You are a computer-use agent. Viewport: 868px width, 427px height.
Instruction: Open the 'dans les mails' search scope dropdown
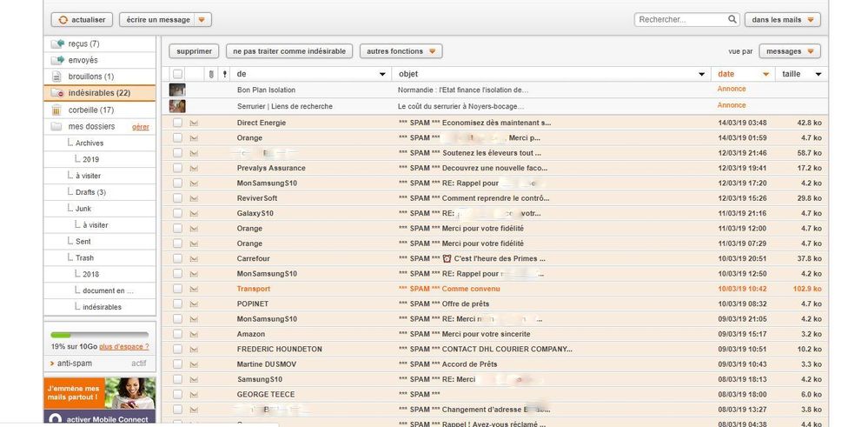pyautogui.click(x=783, y=19)
